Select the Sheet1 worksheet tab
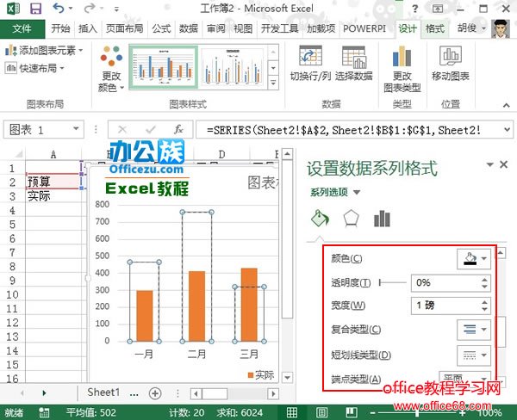The width and height of the screenshot is (517, 420). click(103, 392)
